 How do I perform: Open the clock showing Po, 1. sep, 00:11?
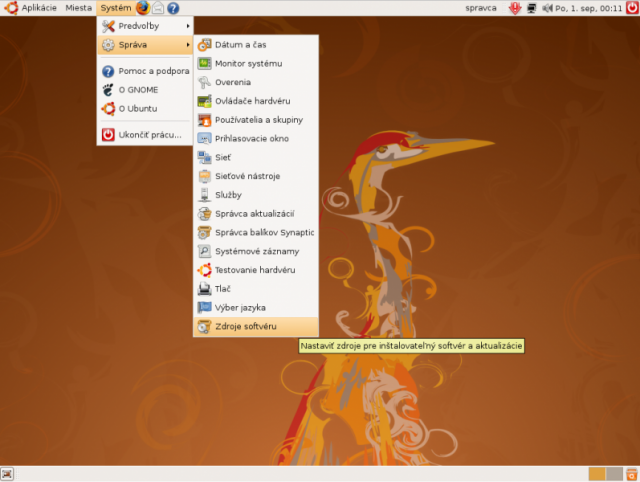point(588,8)
